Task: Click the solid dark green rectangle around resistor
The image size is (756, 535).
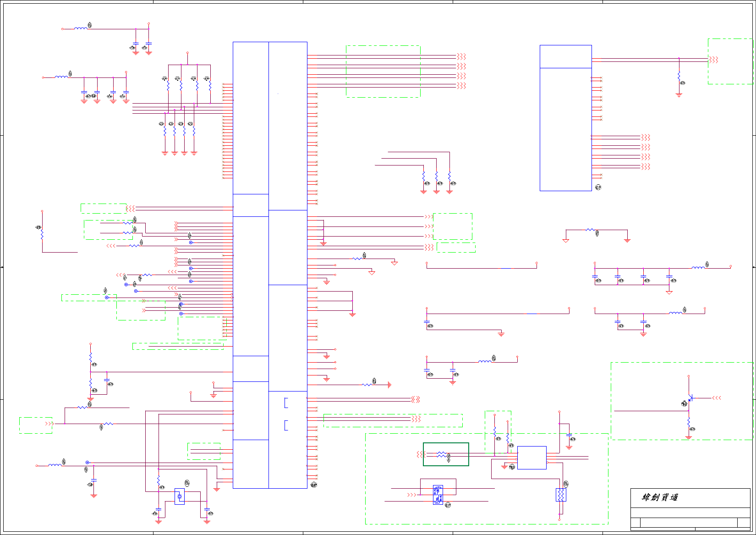Action: pyautogui.click(x=446, y=454)
